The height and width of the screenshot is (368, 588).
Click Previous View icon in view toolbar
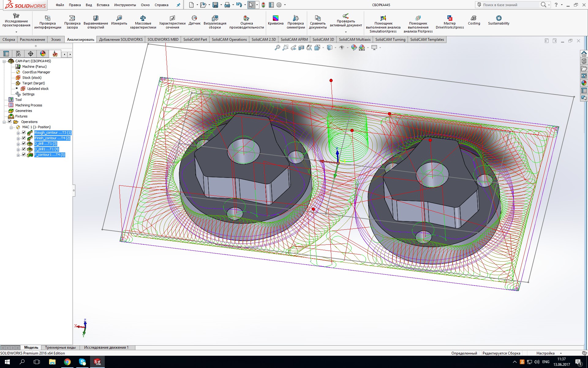pyautogui.click(x=293, y=48)
